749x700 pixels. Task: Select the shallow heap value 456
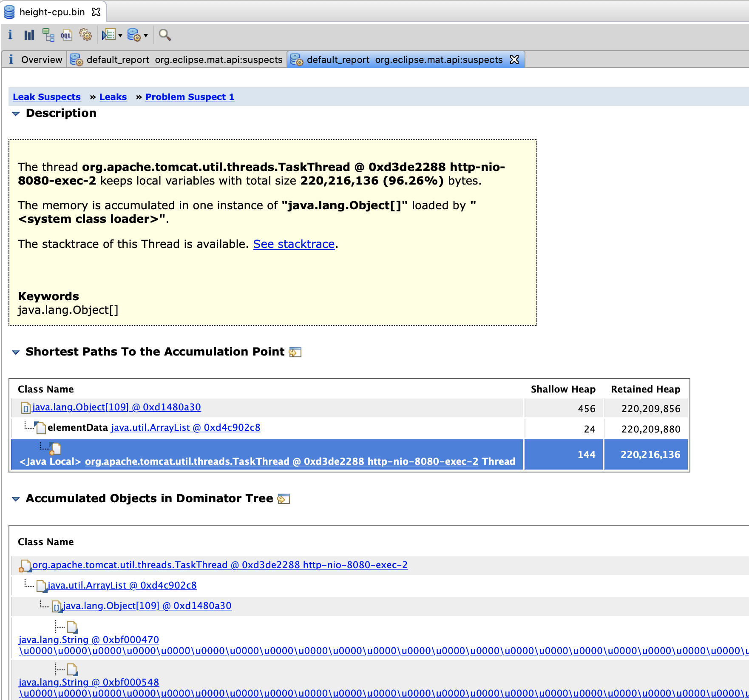587,409
